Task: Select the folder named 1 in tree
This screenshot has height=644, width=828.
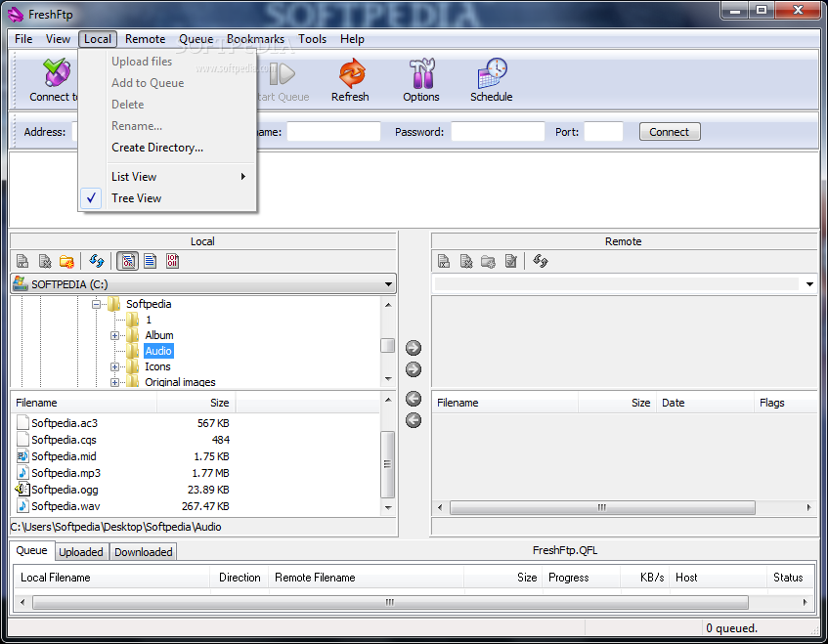Action: click(149, 320)
